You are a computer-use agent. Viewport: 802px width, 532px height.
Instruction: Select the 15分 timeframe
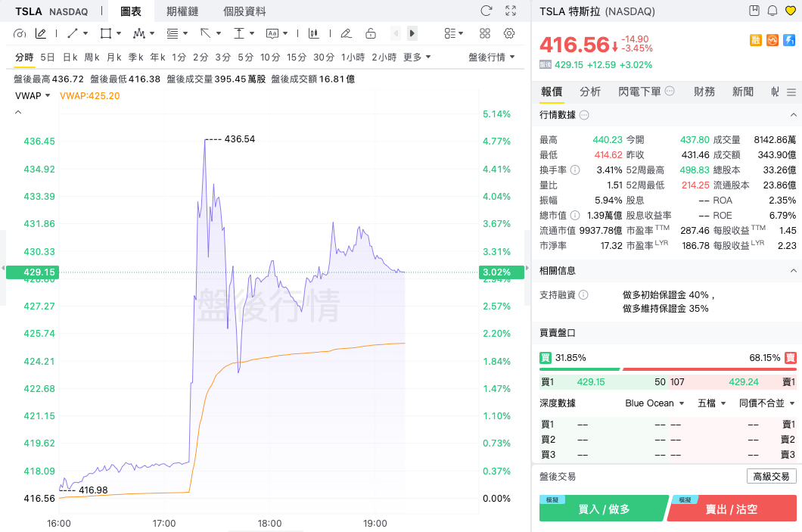297,58
